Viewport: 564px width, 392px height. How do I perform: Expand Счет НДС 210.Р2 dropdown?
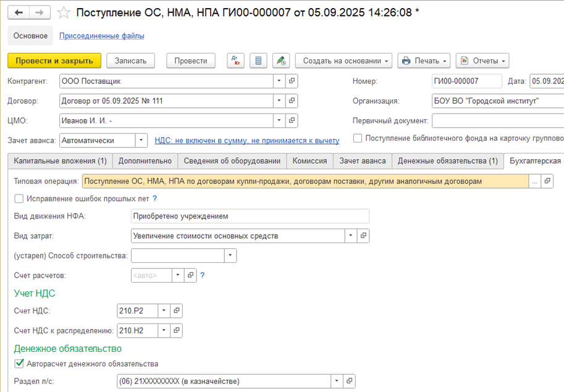(164, 311)
